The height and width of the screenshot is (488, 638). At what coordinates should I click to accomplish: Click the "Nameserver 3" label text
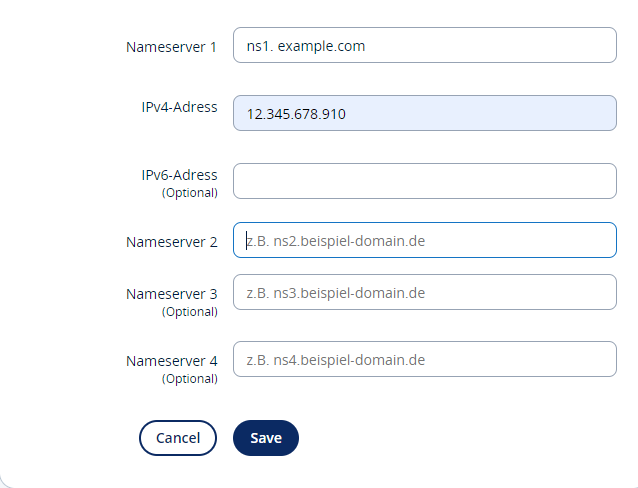click(171, 294)
